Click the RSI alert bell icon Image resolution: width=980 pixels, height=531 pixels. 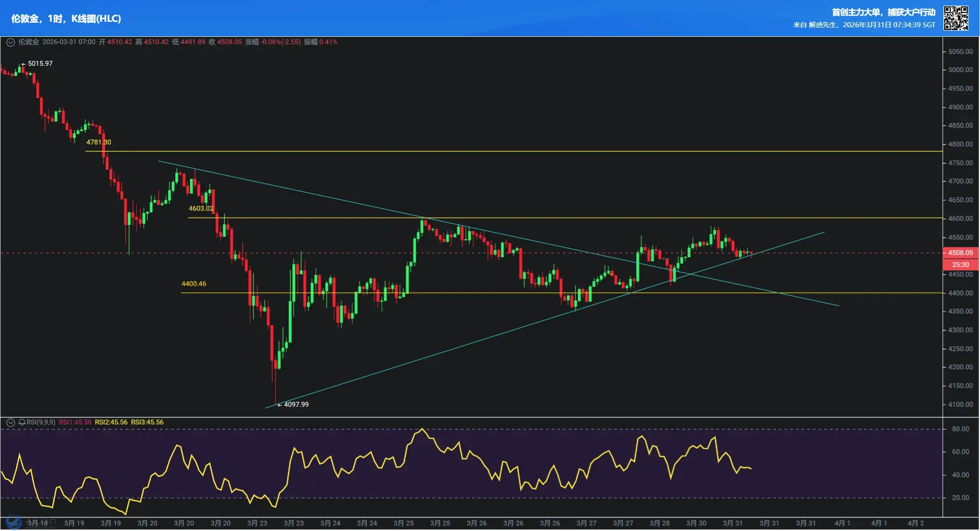click(22, 422)
